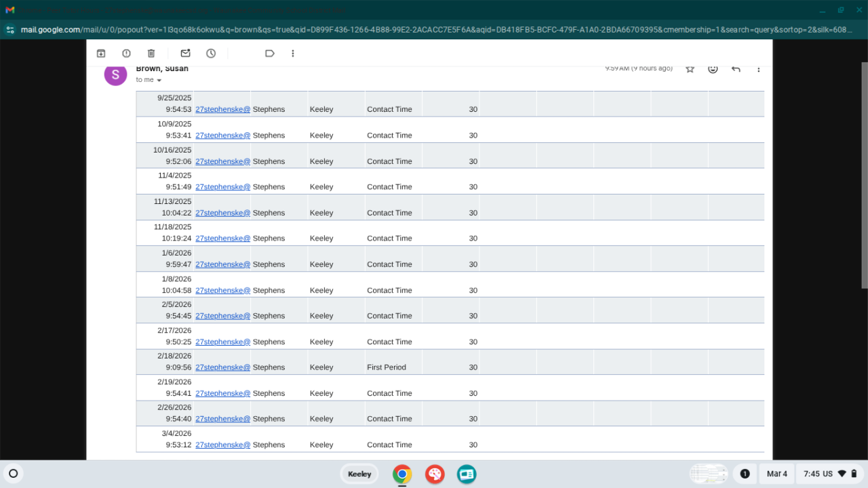
Task: Select 'Contact Time' in the 10/16/2025 row
Action: pos(389,161)
